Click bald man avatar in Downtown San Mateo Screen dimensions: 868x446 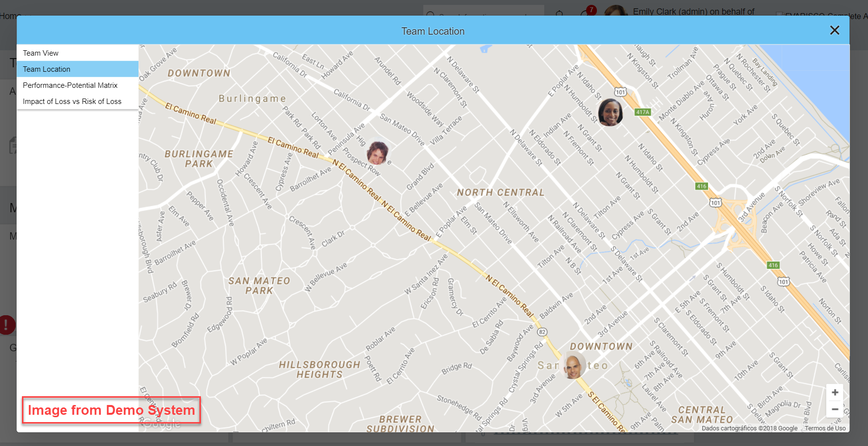tap(574, 366)
